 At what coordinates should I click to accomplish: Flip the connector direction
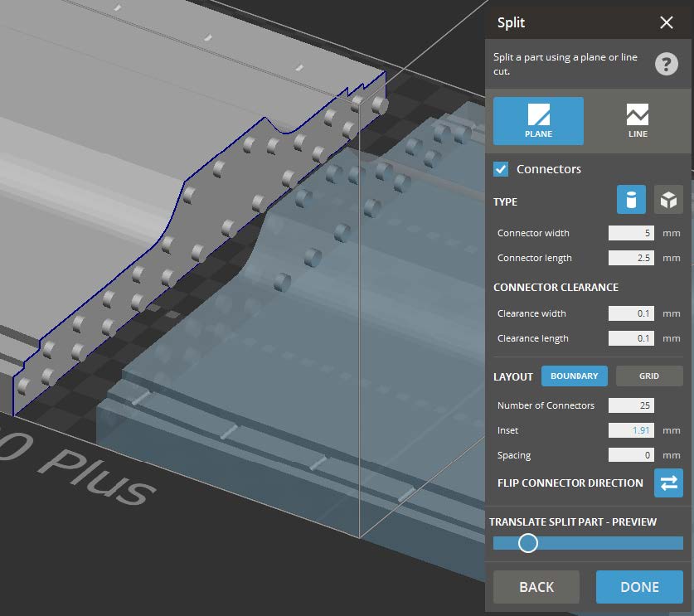coord(668,483)
